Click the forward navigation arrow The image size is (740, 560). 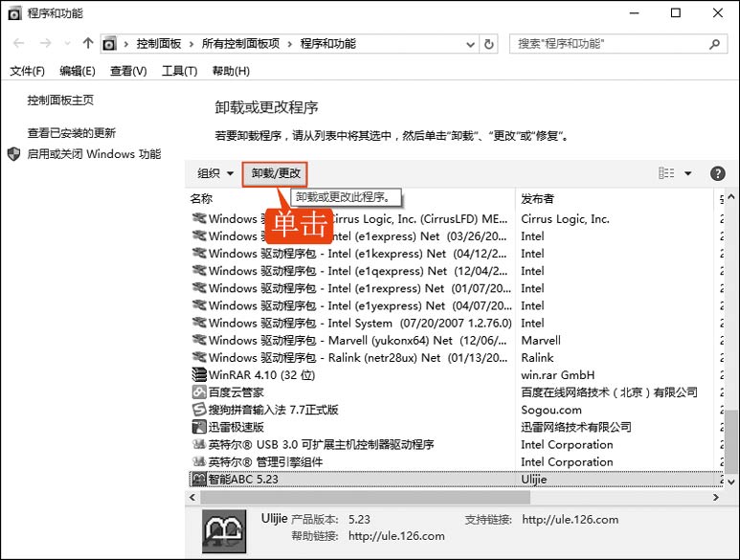click(45, 44)
